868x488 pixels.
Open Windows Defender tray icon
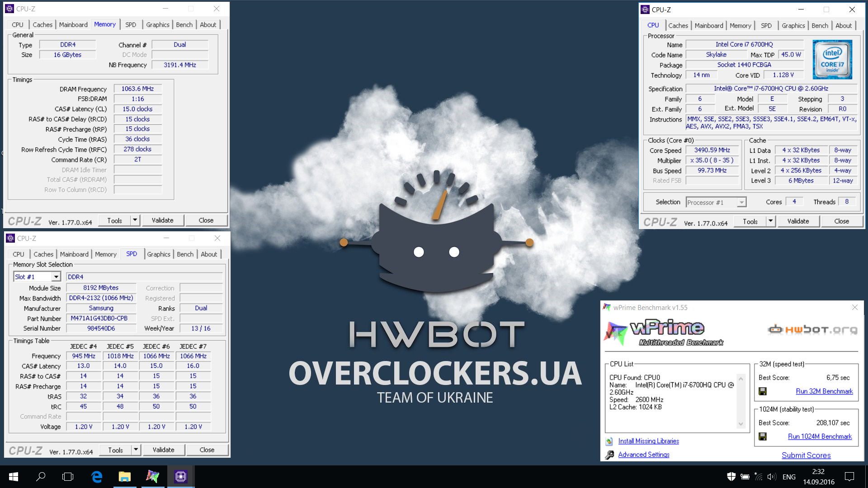pyautogui.click(x=731, y=476)
